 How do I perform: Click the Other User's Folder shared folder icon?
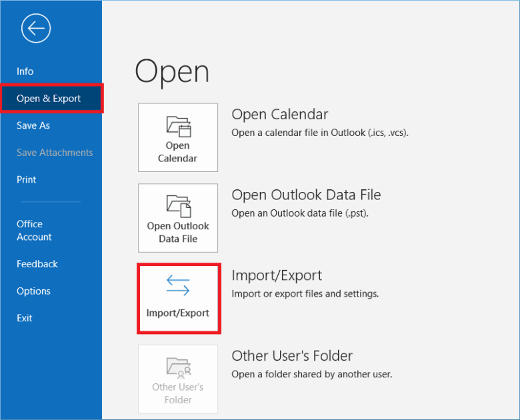tap(178, 367)
